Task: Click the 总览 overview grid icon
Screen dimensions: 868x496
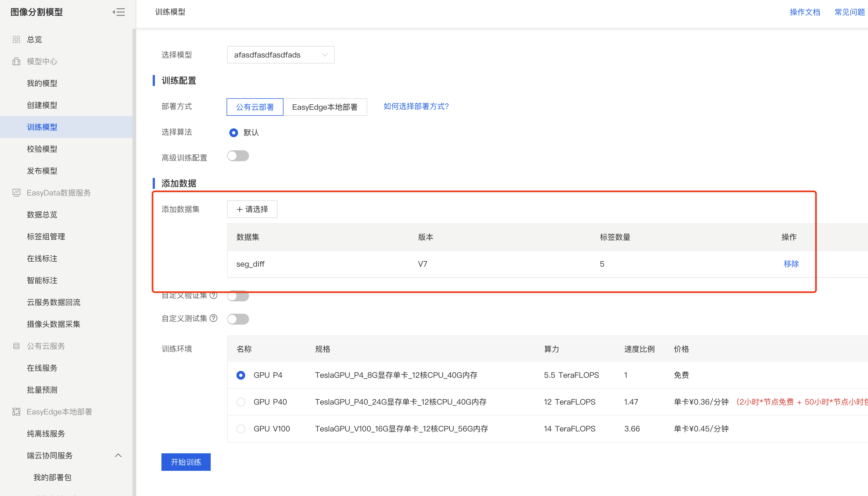Action: (16, 39)
